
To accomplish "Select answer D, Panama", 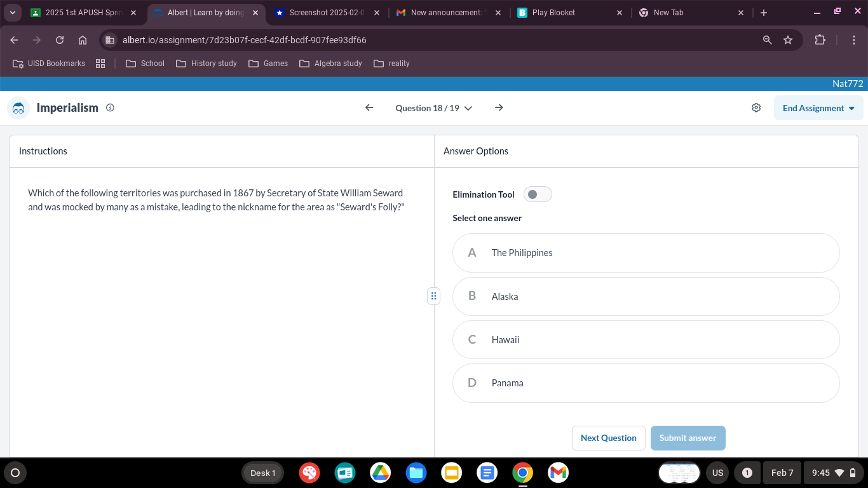I will pyautogui.click(x=646, y=383).
